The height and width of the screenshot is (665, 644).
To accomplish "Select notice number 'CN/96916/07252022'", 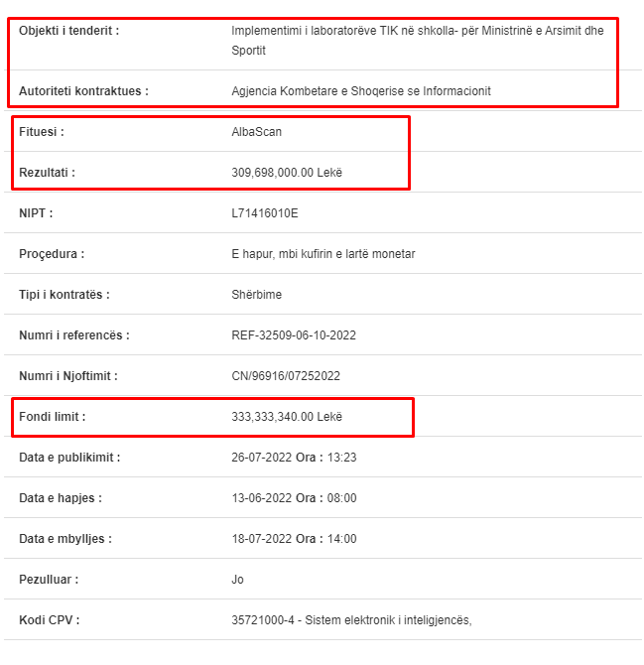I will pos(286,376).
